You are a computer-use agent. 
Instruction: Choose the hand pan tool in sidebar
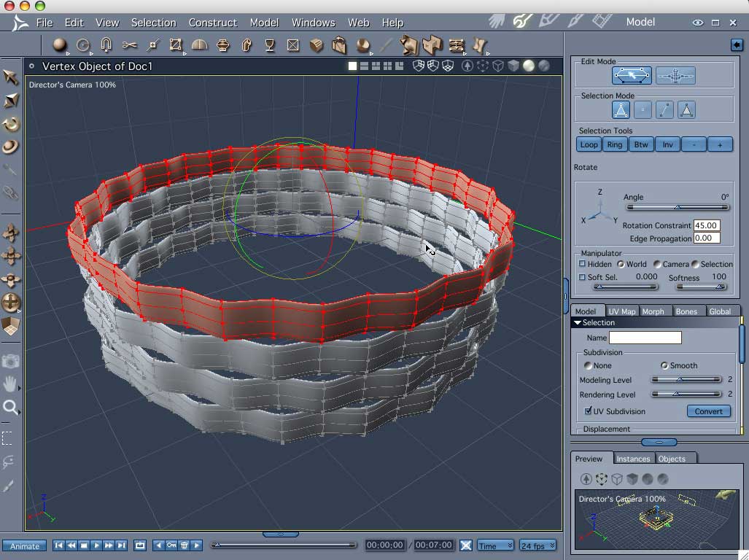[10, 384]
